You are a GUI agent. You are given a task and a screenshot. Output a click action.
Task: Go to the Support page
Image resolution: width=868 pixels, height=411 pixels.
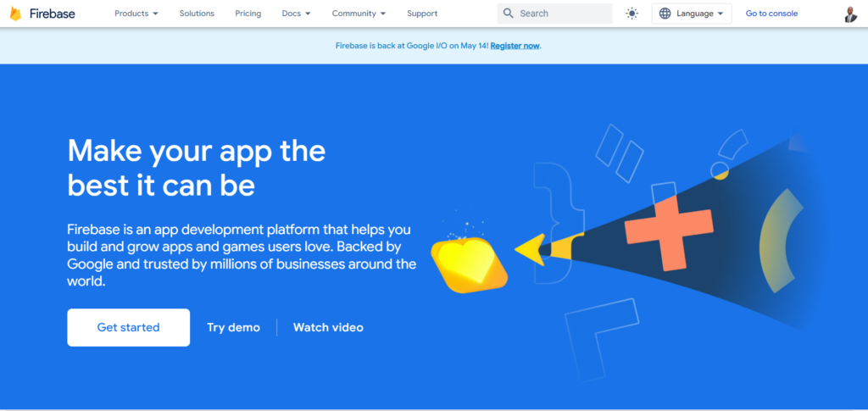pos(422,14)
